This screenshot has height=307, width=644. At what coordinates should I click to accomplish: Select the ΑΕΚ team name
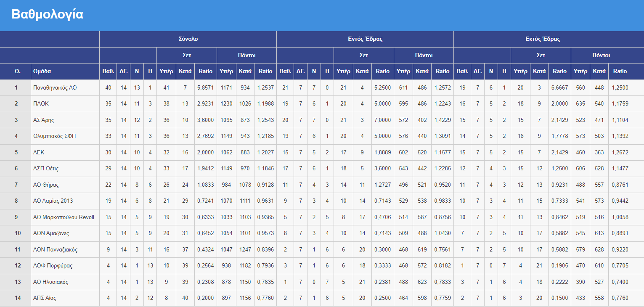(x=39, y=153)
